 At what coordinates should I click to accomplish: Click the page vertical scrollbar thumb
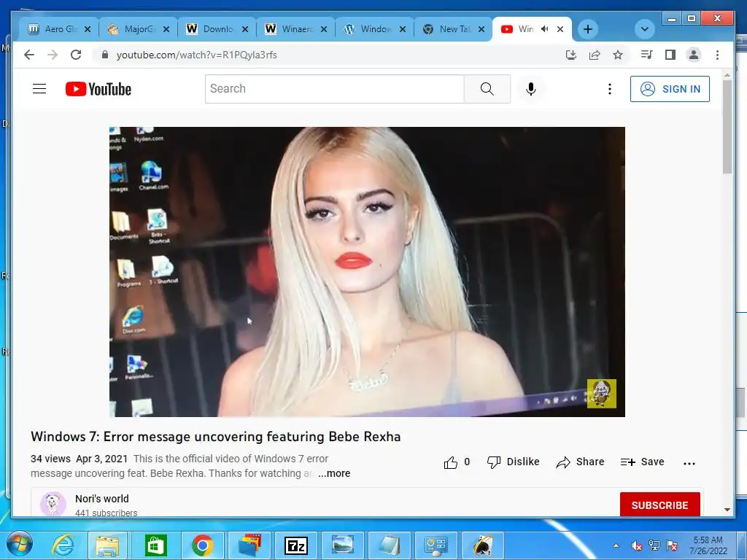coord(727,127)
